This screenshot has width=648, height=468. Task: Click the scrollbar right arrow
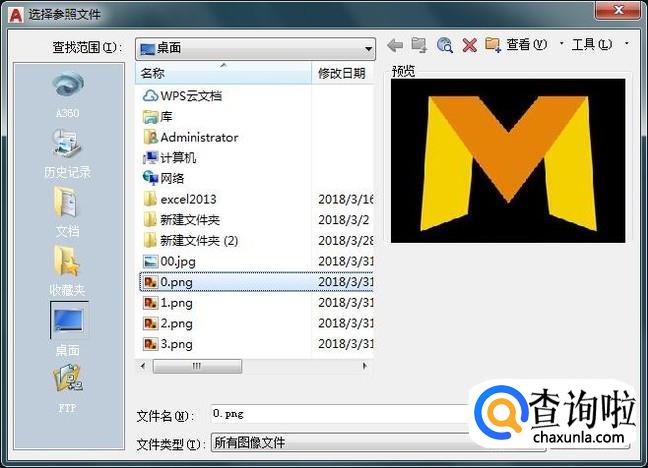[x=364, y=366]
